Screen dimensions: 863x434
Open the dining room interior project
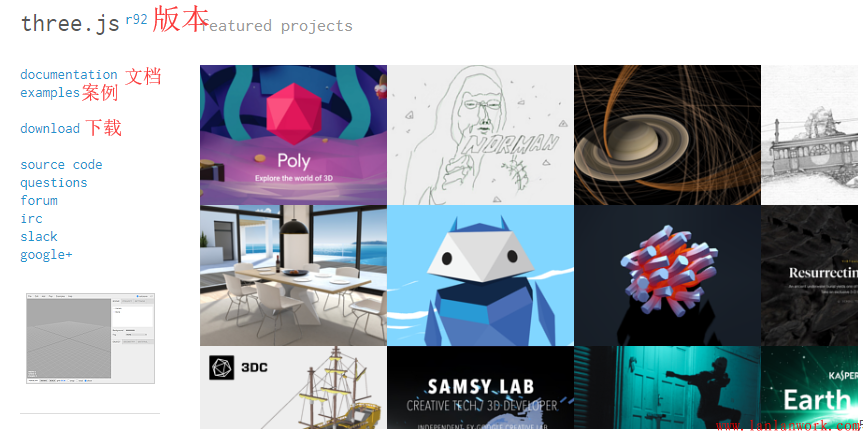pyautogui.click(x=293, y=276)
